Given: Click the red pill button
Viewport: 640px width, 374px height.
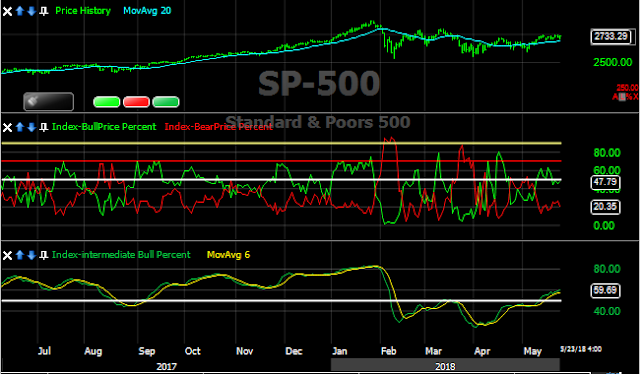Looking at the screenshot, I should (136, 102).
